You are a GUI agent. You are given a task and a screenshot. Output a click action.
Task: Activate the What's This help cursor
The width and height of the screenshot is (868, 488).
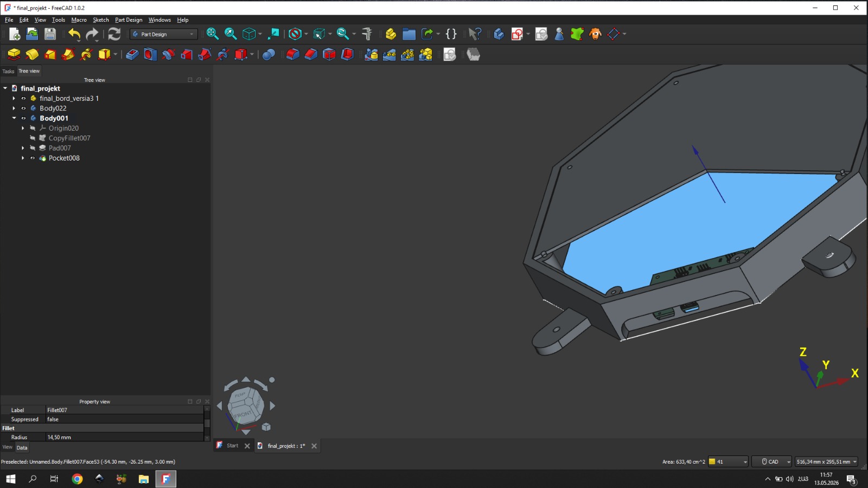coord(475,34)
